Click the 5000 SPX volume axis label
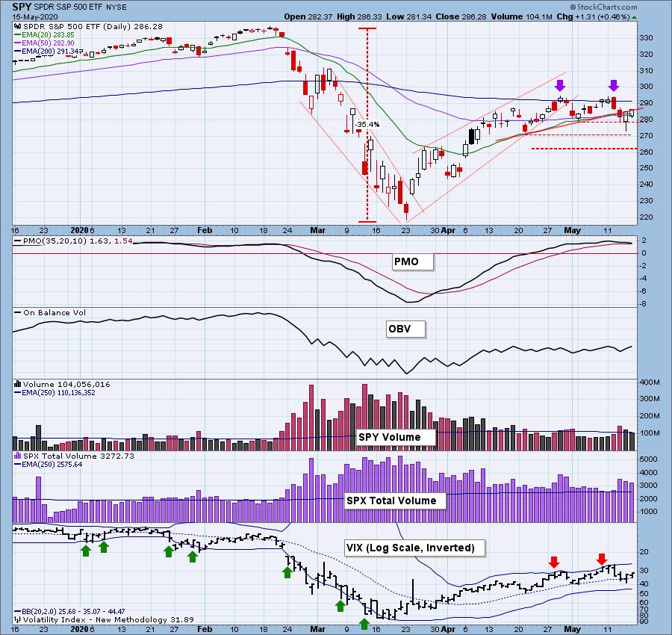 pos(648,459)
